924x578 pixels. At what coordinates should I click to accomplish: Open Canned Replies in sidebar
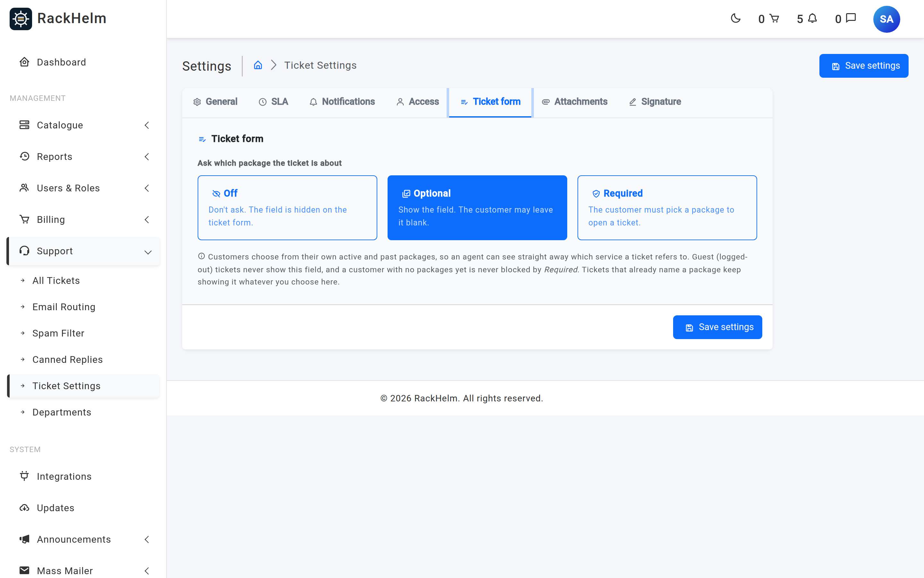68,360
